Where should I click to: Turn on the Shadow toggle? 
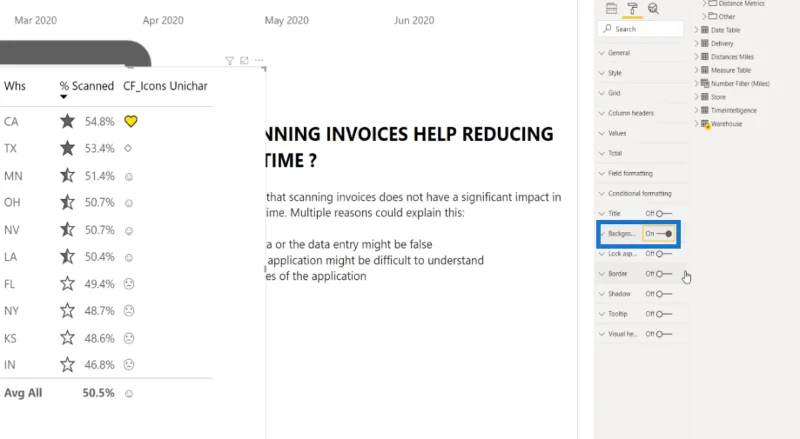point(664,294)
